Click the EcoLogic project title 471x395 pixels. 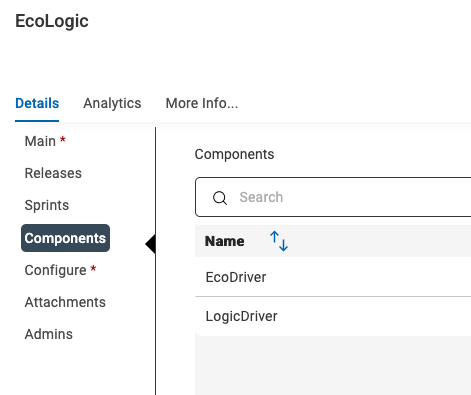pos(52,21)
